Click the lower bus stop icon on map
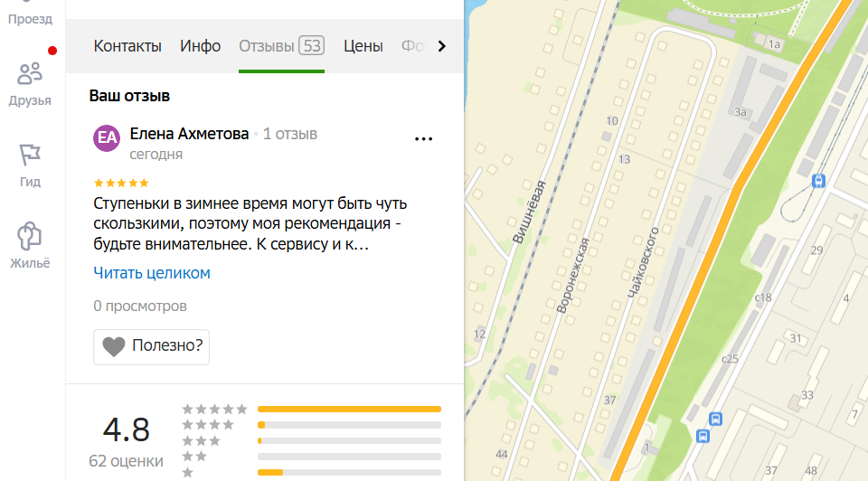The height and width of the screenshot is (481, 868). coord(703,436)
